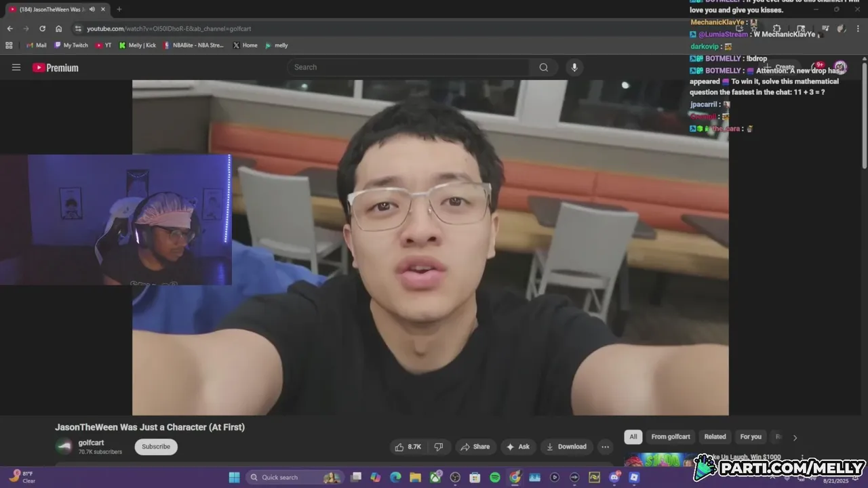Open File Explorer from the taskbar
The height and width of the screenshot is (488, 868).
click(415, 477)
